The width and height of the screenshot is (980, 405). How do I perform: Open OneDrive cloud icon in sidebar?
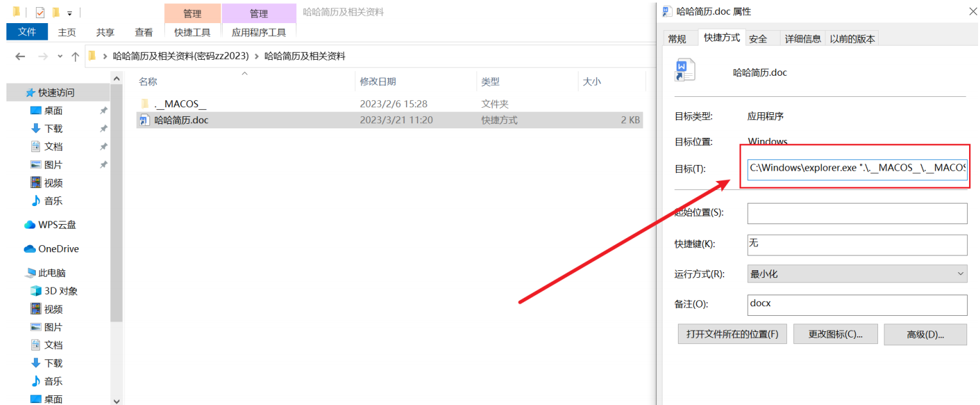pyautogui.click(x=30, y=248)
